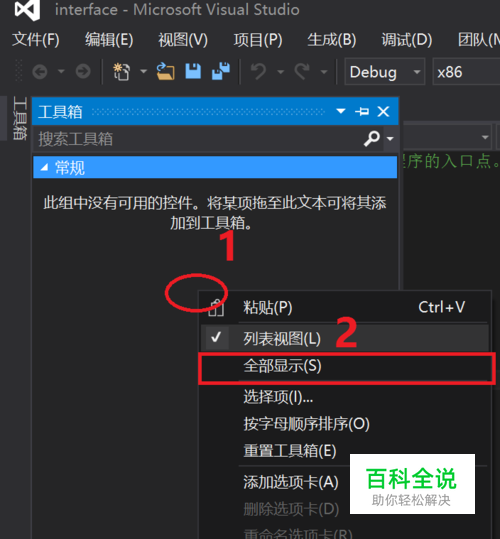Click the toolbox search magnifier icon
The width and height of the screenshot is (500, 539).
point(372,139)
